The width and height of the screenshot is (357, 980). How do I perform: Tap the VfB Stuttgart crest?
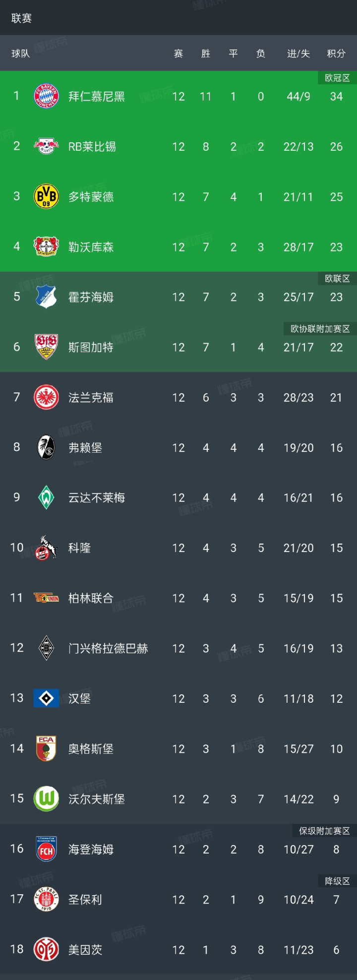[x=46, y=347]
